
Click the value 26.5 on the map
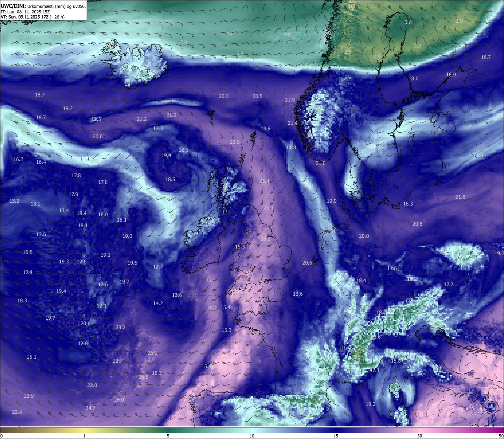click(143, 377)
